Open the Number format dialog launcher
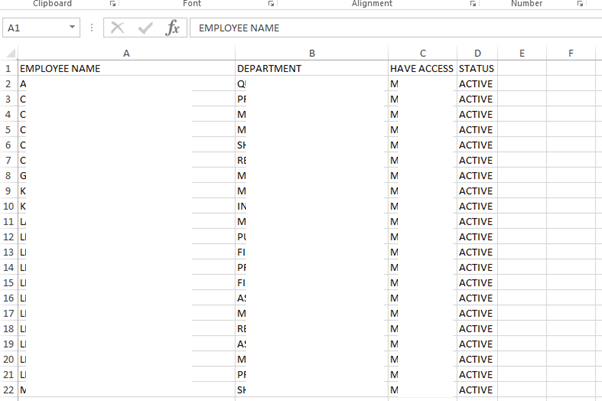The height and width of the screenshot is (401, 602). click(580, 4)
